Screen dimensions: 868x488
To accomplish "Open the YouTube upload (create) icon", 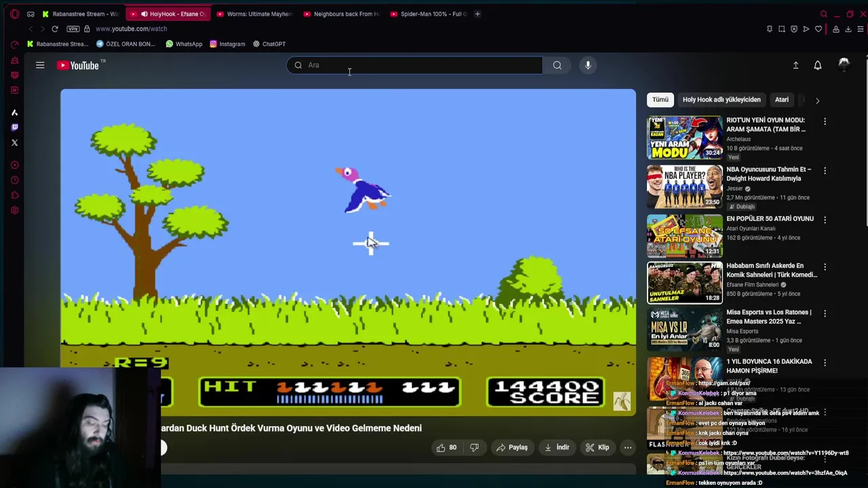I will (x=795, y=65).
